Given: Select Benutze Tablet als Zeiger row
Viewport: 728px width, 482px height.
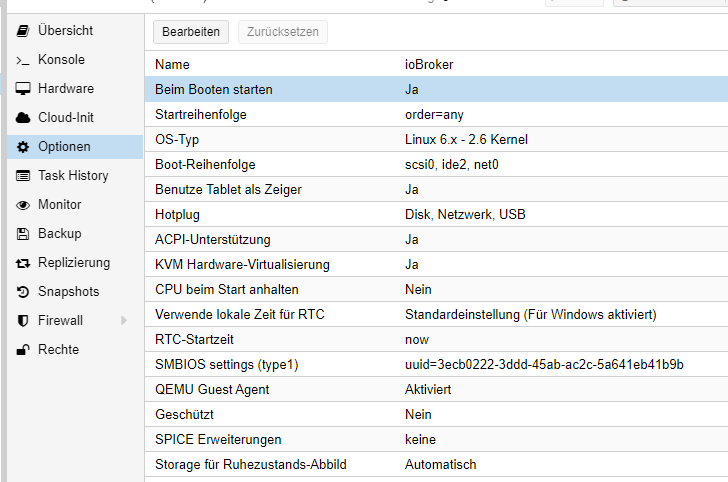Looking at the screenshot, I should [436, 189].
